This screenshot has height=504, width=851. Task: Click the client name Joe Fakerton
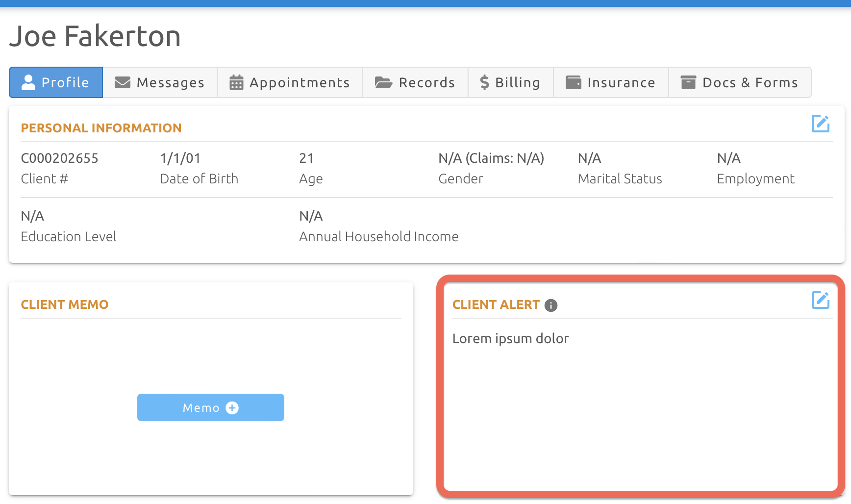95,36
